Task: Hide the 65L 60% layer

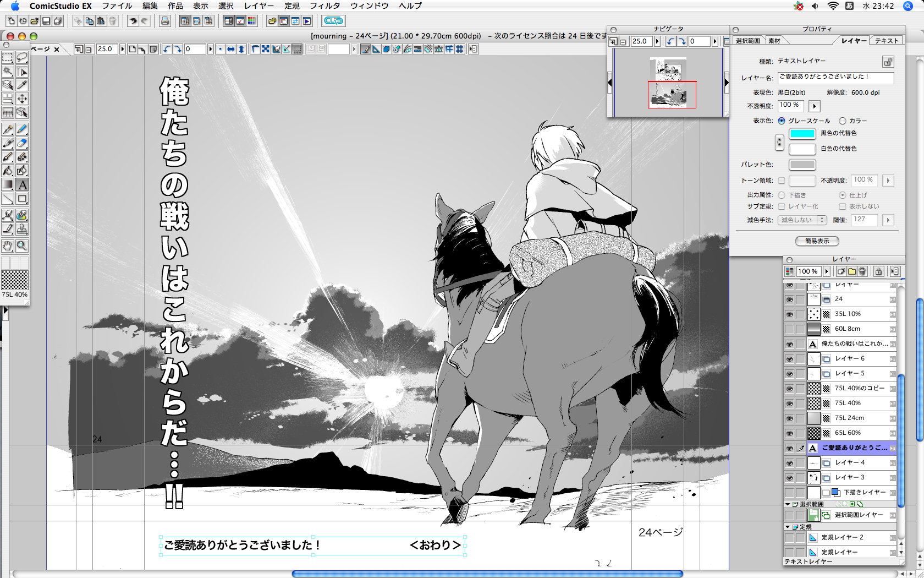Action: pyautogui.click(x=790, y=433)
